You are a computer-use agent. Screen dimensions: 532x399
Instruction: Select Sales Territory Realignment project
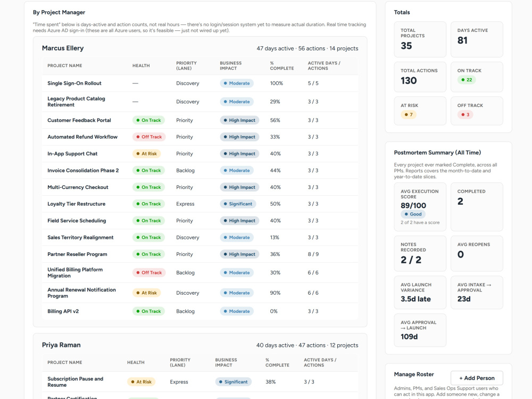(80, 237)
